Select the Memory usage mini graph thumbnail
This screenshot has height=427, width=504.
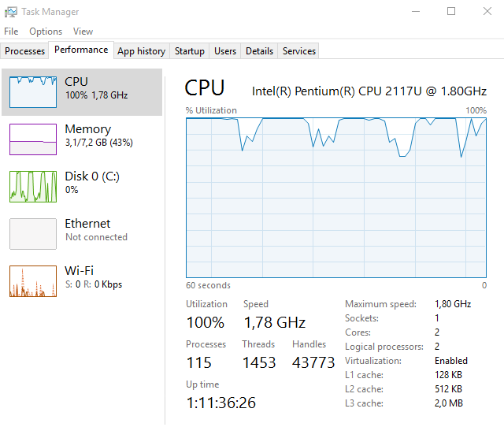(x=33, y=139)
